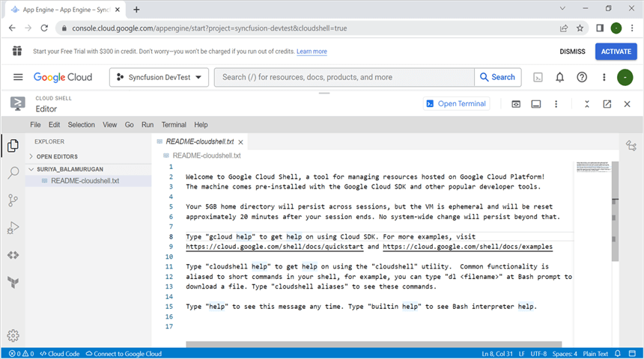The image size is (644, 359).
Task: Open the Chrome three-dot menu
Action: click(632, 28)
